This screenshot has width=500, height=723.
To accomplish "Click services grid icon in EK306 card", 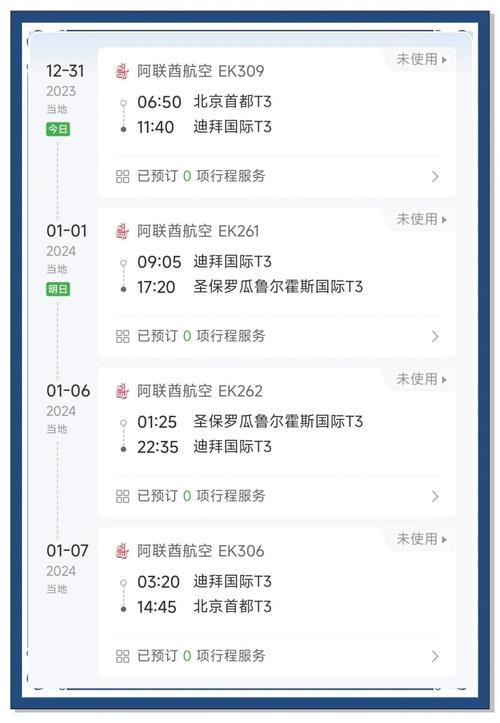I will coord(123,657).
